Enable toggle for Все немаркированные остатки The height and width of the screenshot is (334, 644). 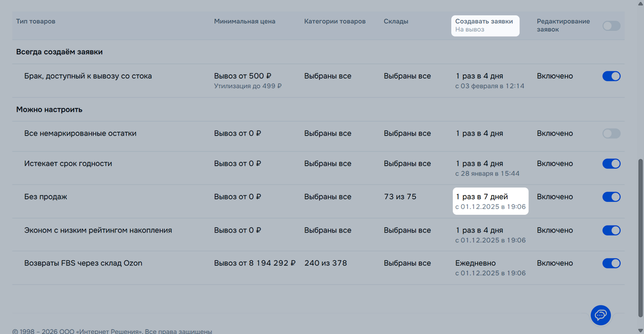(x=611, y=134)
